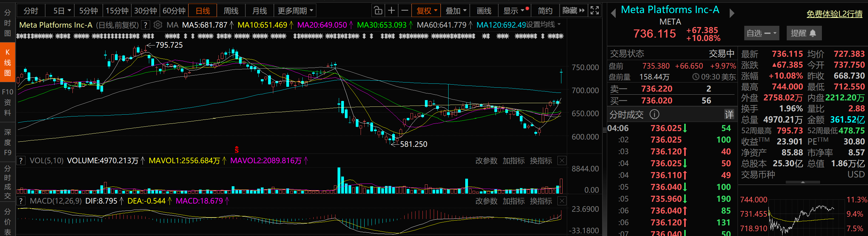The width and height of the screenshot is (868, 236).
Task: Toggle the chart lock icon
Action: 378,11
